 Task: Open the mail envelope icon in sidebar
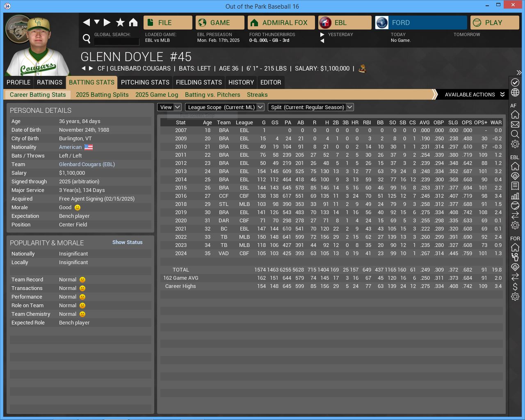click(515, 124)
